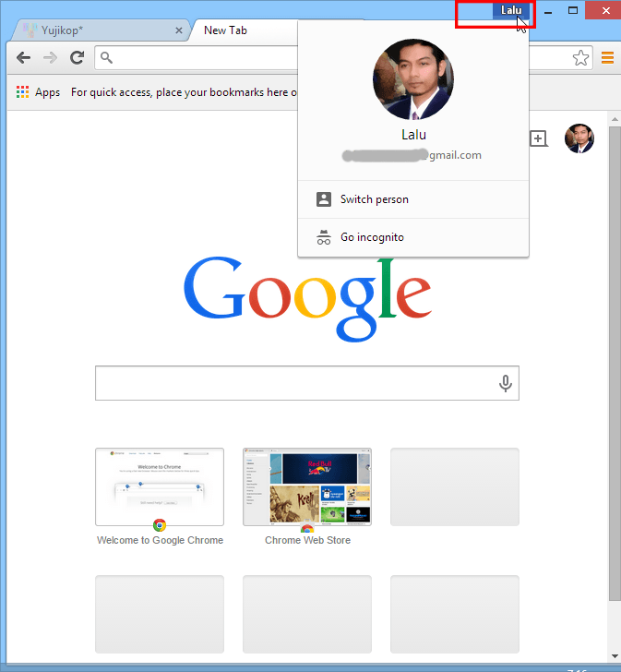Open the Welcome to Google Chrome thumbnail
Viewport: 621px width, 672px height.
pyautogui.click(x=160, y=486)
